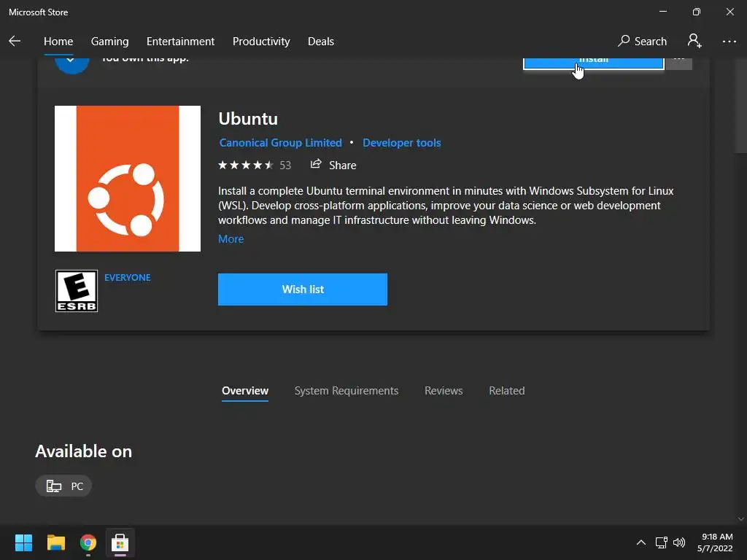This screenshot has height=560, width=747.
Task: Show hidden system tray icons
Action: point(641,542)
